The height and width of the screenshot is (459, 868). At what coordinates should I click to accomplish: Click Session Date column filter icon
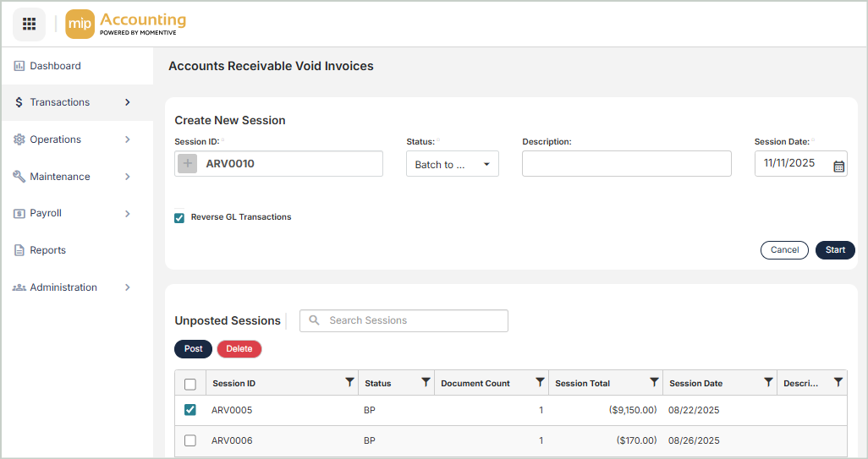point(768,383)
